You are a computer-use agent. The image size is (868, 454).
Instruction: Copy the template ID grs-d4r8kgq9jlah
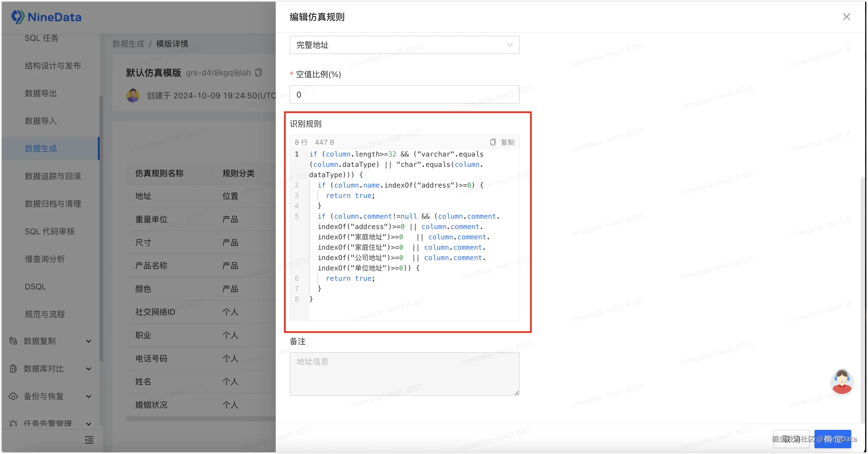point(258,73)
